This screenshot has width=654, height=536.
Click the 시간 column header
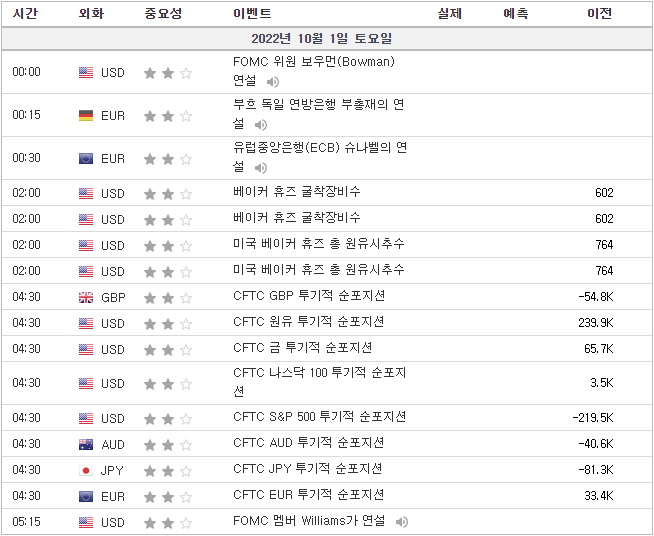coord(25,13)
